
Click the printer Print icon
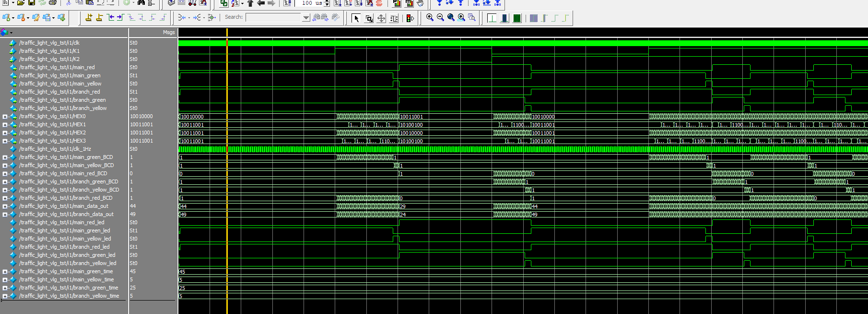[x=53, y=3]
